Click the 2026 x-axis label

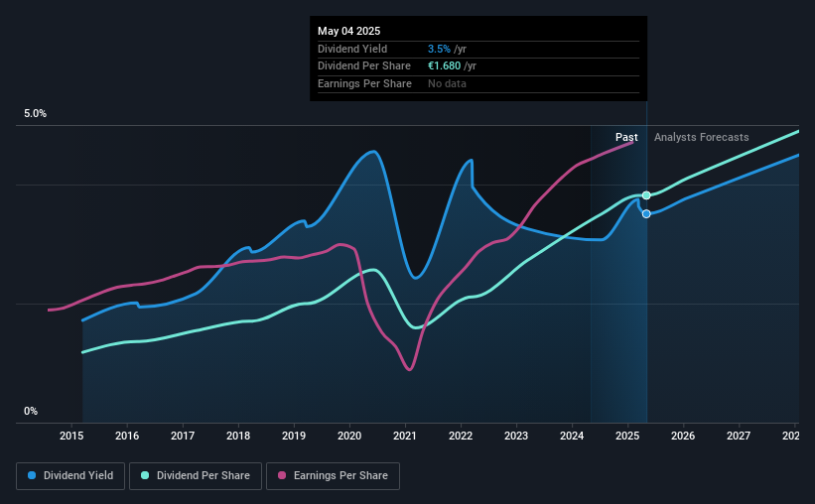(683, 436)
